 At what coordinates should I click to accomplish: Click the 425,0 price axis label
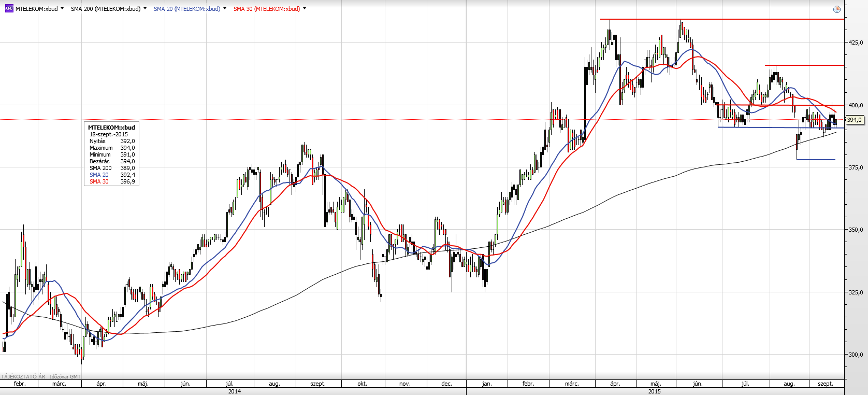(855, 43)
